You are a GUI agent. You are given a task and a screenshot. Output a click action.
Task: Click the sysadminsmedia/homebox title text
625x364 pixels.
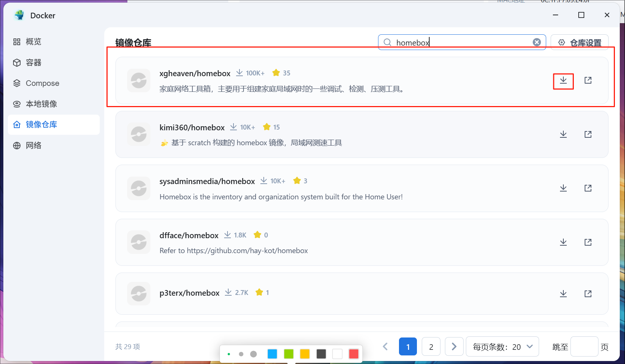coord(207,181)
